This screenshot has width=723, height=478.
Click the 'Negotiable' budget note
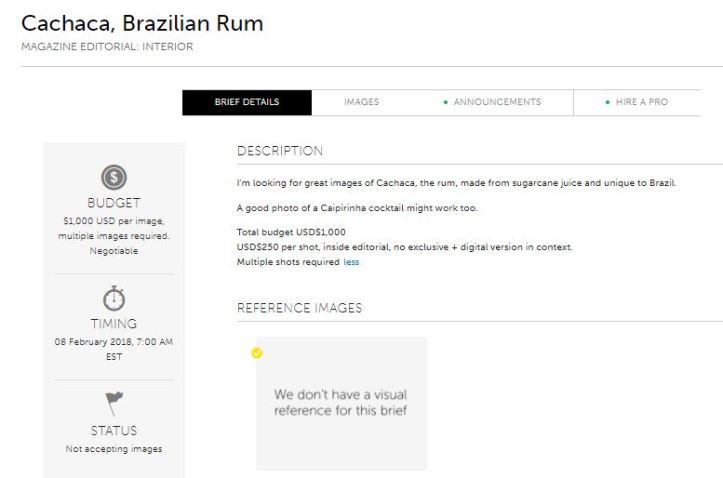[113, 251]
